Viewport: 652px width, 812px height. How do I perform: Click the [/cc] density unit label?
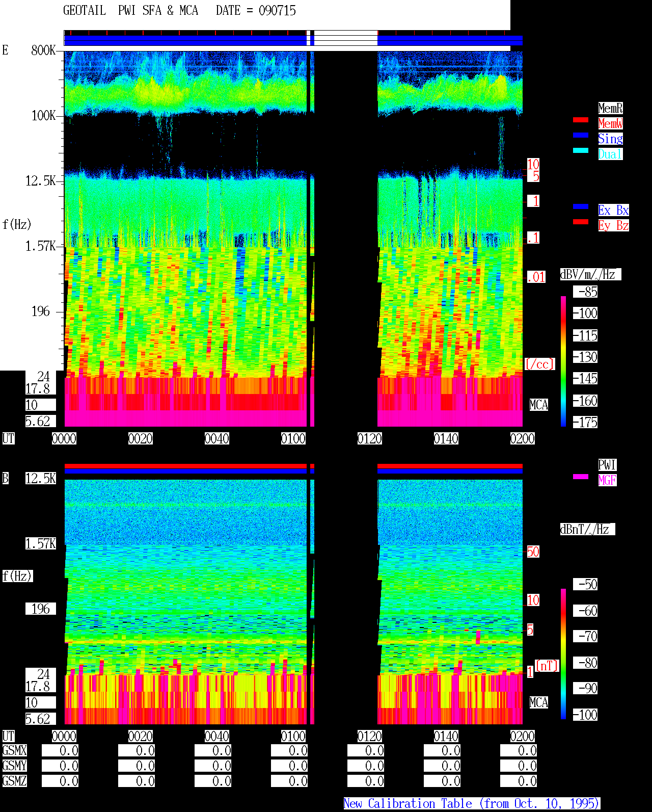(x=539, y=364)
